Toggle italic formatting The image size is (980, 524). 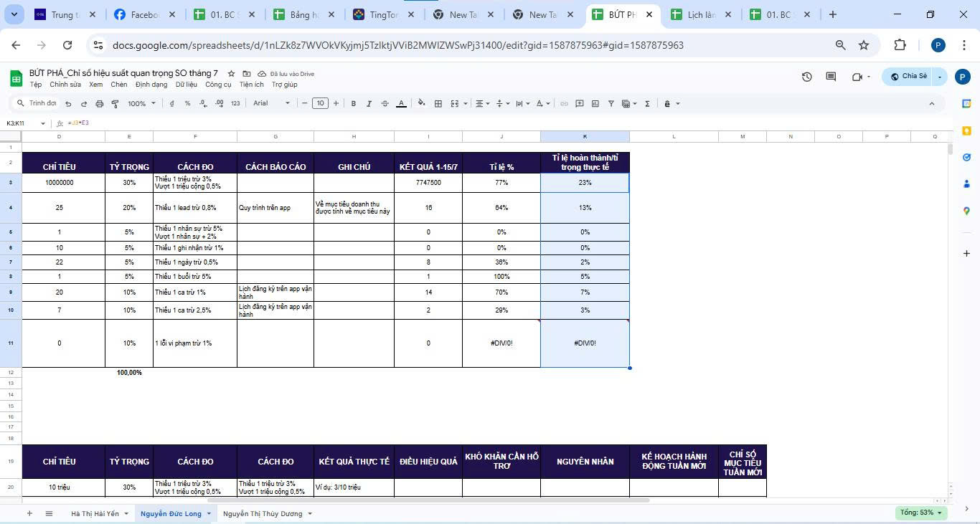pyautogui.click(x=369, y=104)
